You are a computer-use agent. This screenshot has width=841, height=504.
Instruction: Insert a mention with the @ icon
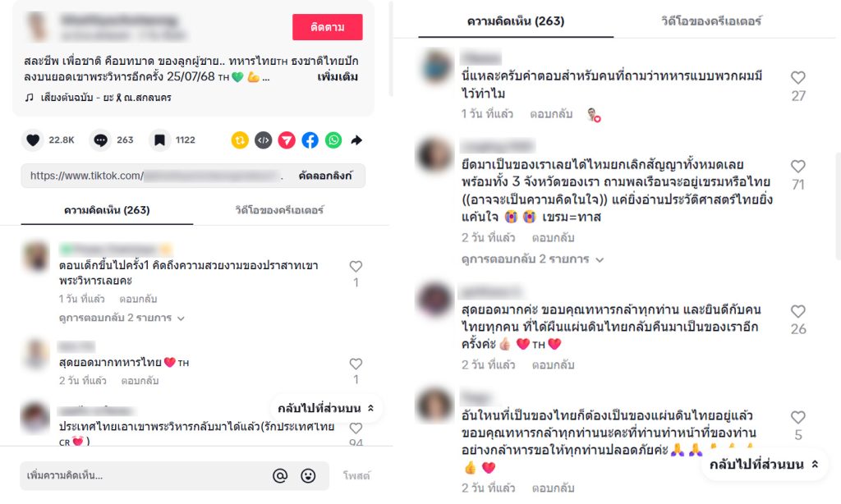(x=280, y=475)
